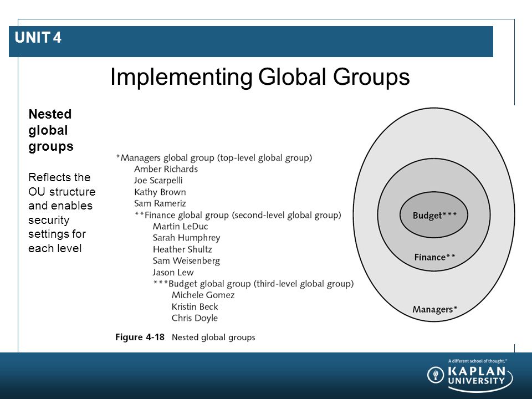
Task: Select the Budget global group line
Action: click(253, 284)
